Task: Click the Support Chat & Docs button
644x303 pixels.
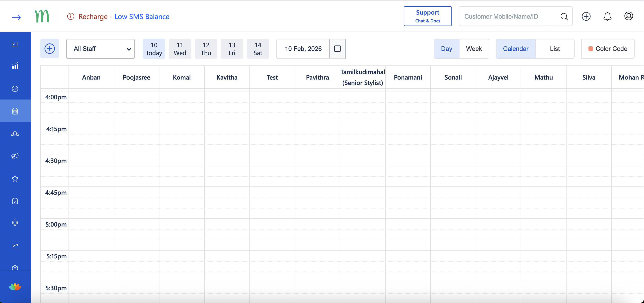Action: coord(427,16)
